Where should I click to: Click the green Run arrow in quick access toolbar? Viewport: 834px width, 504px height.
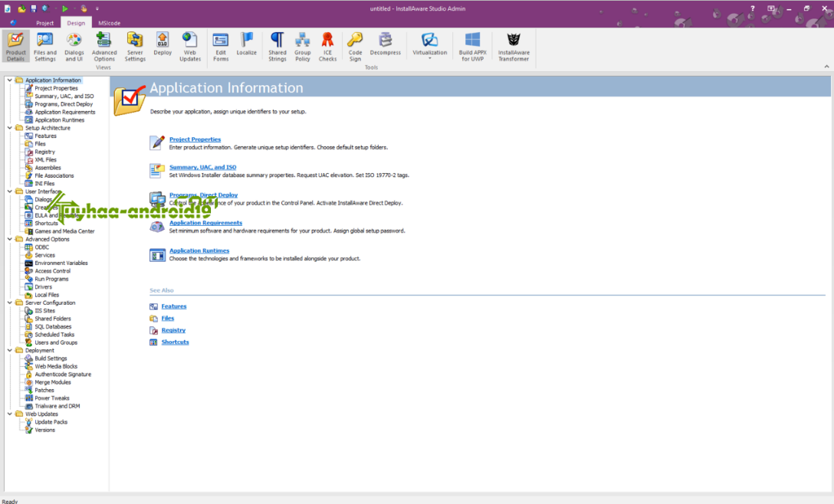pos(65,8)
